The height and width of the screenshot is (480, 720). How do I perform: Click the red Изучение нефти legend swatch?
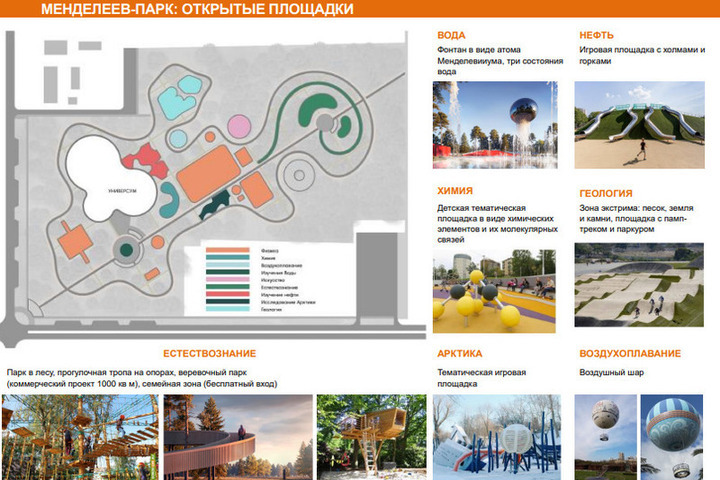click(227, 294)
